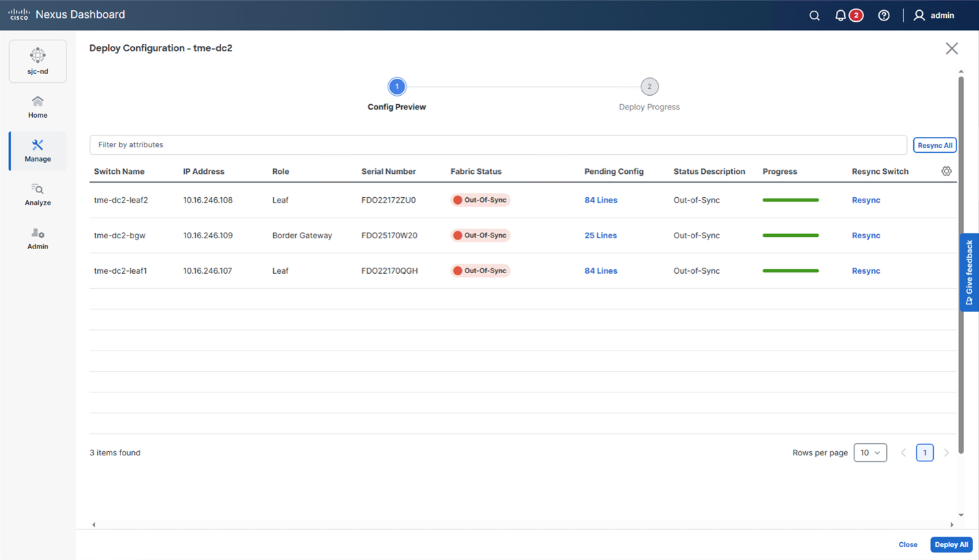
Task: Go to the previous page arrow
Action: [903, 453]
